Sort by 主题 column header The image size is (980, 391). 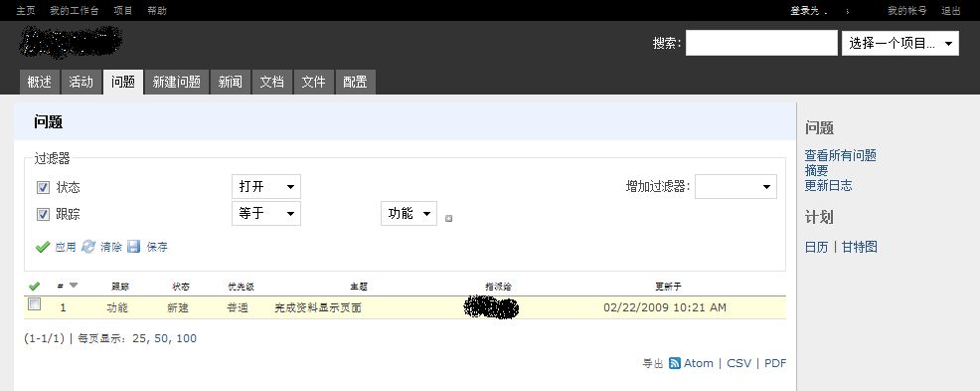(x=359, y=288)
